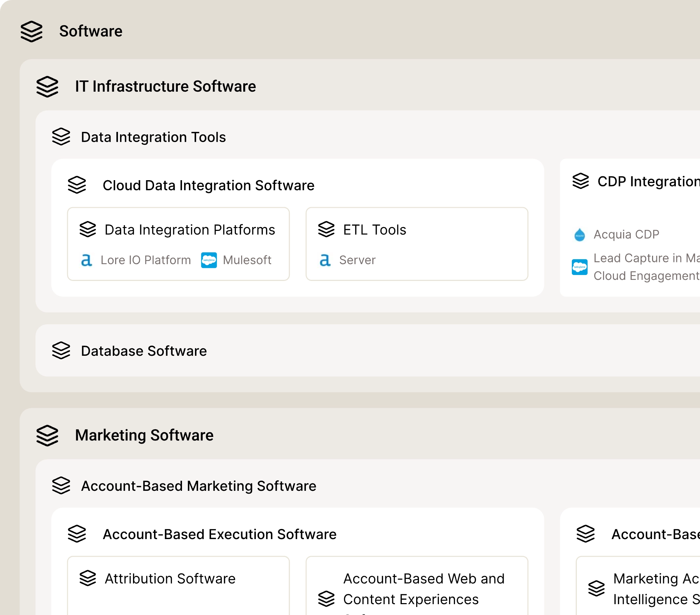Screen dimensions: 700x615
Task: Collapse the Data Integration Tools section
Action: point(153,137)
